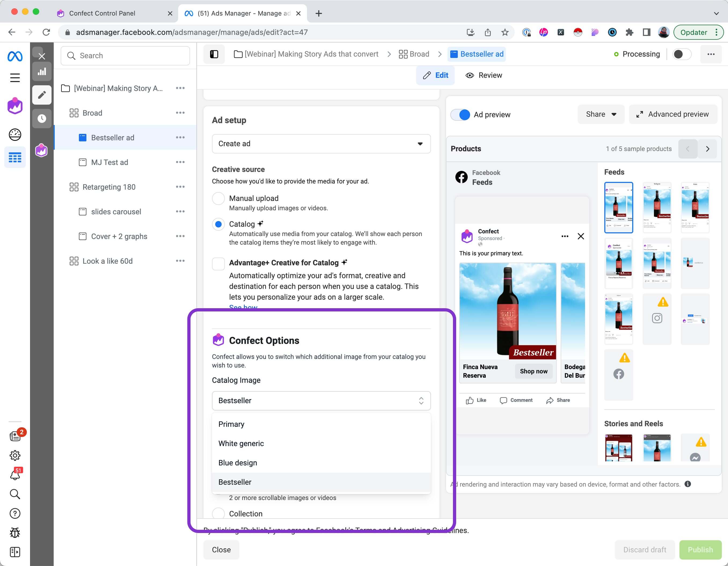Toggle the Ad preview switch
Image resolution: width=728 pixels, height=566 pixels.
pos(460,115)
